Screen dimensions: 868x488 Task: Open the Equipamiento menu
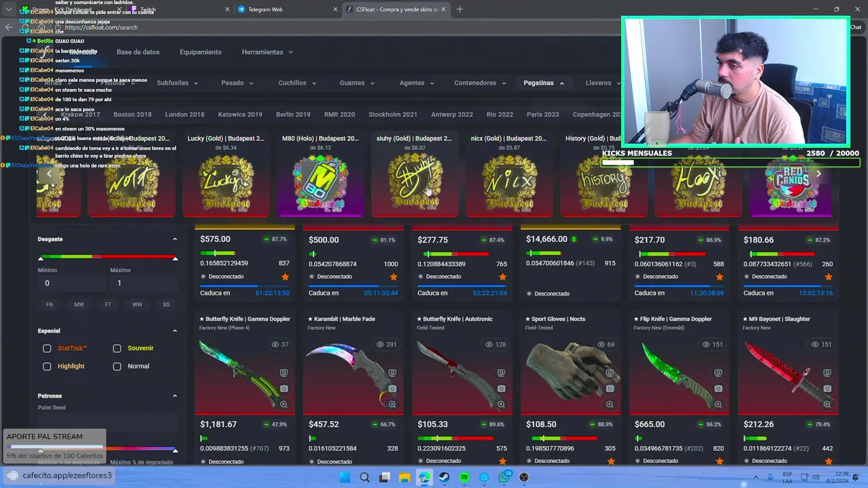coord(201,52)
